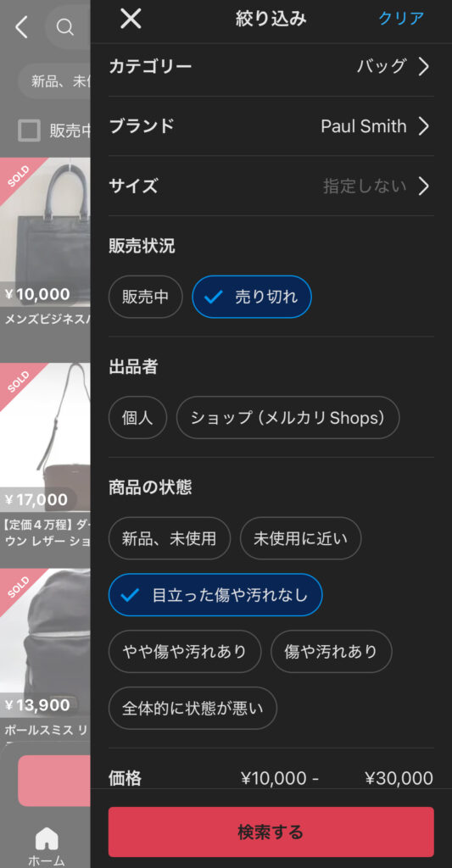Open the ¥10,000 SOLD bag thumbnail

[x=46, y=232]
